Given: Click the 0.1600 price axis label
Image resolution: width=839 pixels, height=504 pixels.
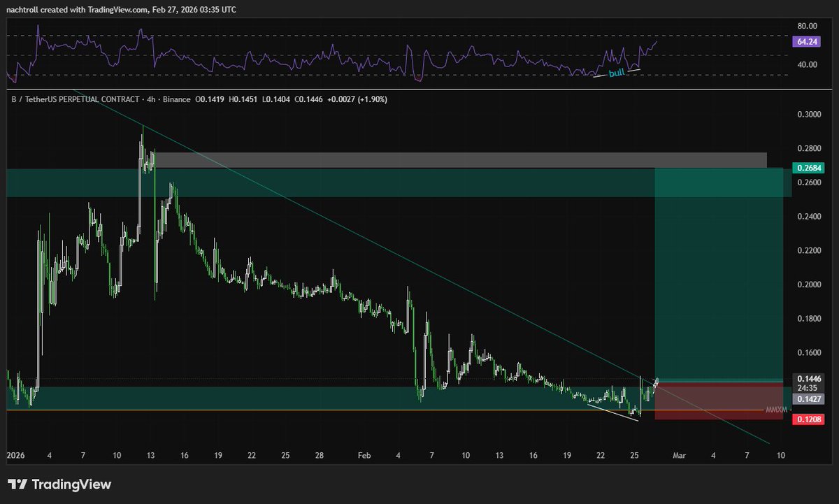Looking at the screenshot, I should point(808,353).
